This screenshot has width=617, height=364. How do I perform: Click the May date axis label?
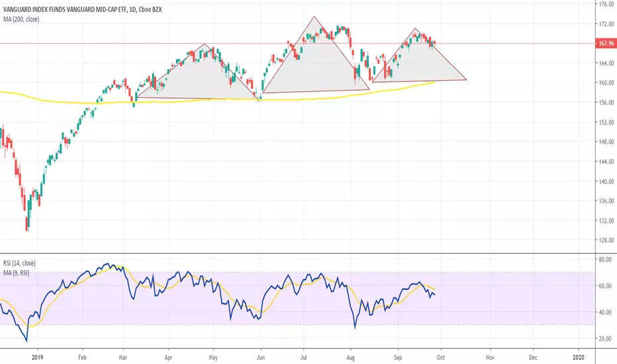point(213,357)
